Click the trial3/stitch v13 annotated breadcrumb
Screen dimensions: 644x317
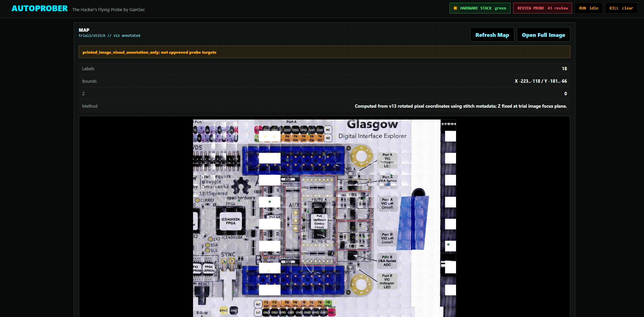[109, 35]
